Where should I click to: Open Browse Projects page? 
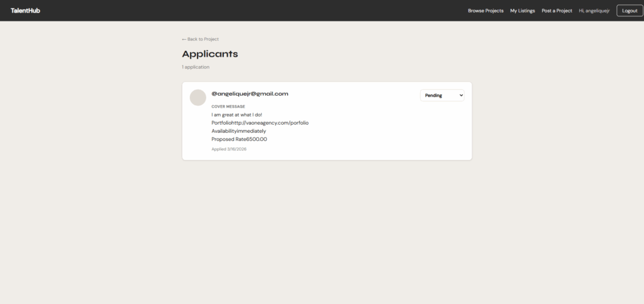click(486, 11)
